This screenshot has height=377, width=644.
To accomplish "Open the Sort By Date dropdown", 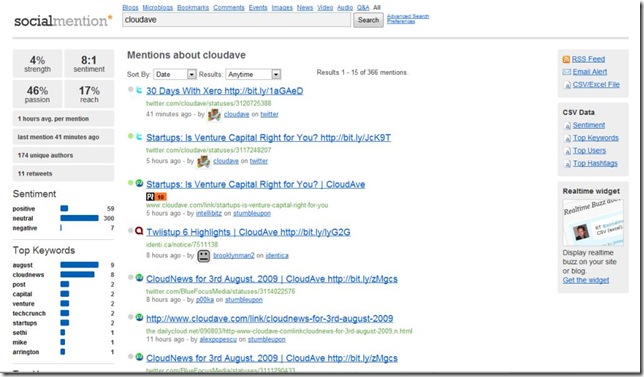I will pyautogui.click(x=175, y=74).
